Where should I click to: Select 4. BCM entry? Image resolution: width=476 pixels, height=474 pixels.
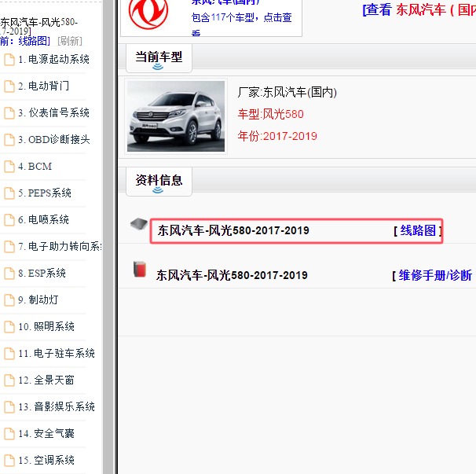35,166
